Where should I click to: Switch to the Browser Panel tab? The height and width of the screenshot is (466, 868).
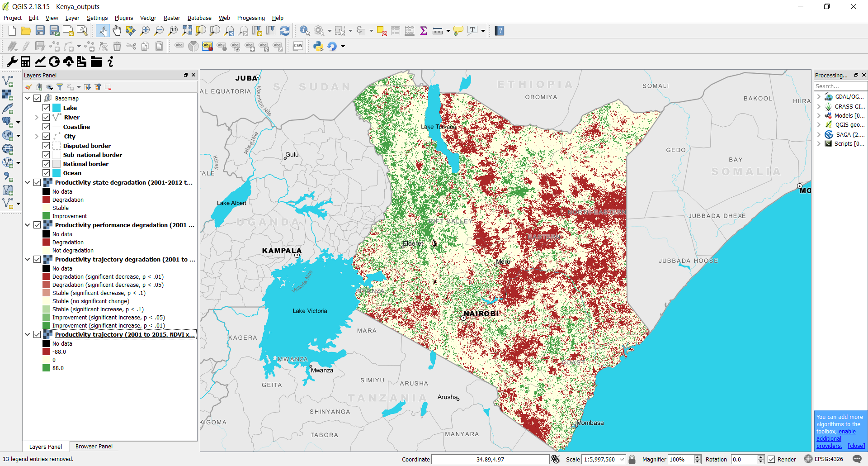click(94, 447)
